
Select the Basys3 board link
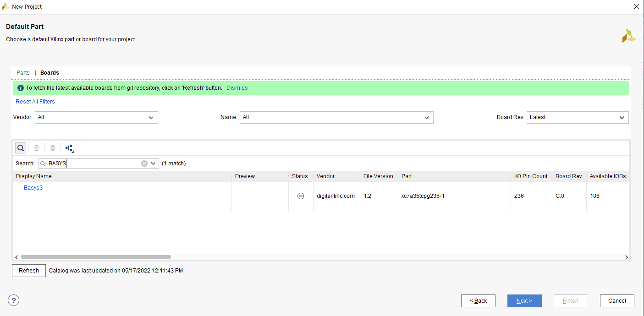(33, 188)
